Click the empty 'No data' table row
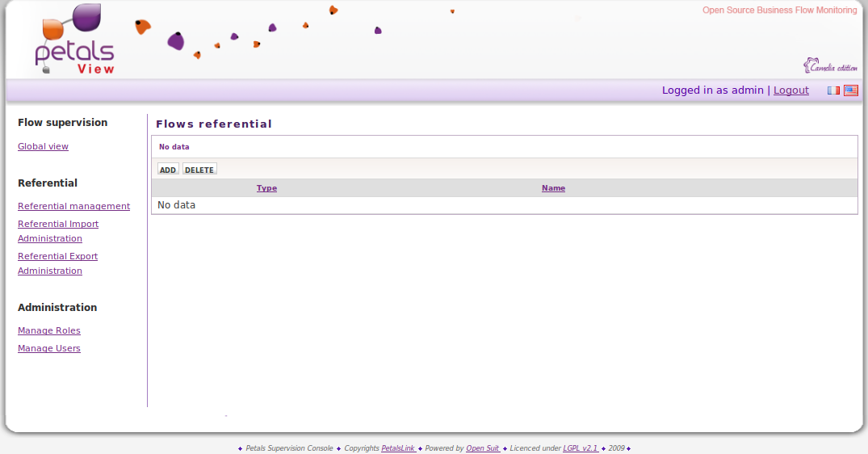Image resolution: width=868 pixels, height=454 pixels. coord(504,205)
